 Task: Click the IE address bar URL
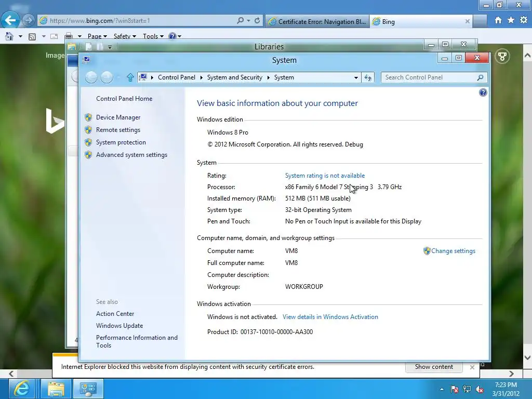pyautogui.click(x=100, y=21)
